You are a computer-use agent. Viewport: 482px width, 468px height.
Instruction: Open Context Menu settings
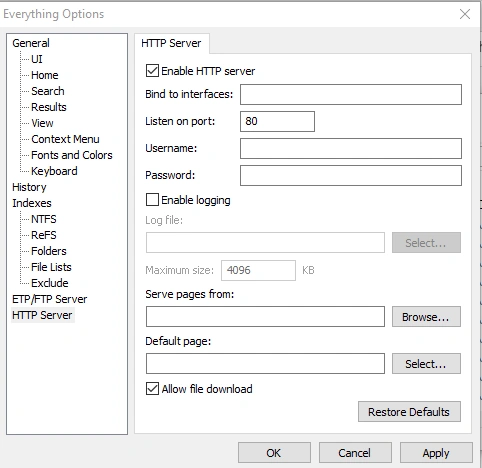click(65, 139)
